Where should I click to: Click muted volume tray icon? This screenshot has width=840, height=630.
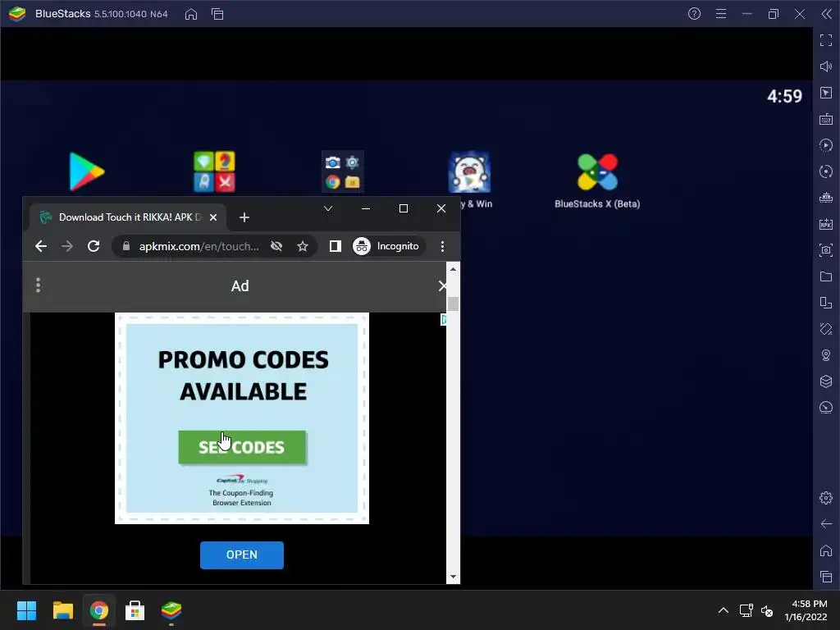coord(767,610)
